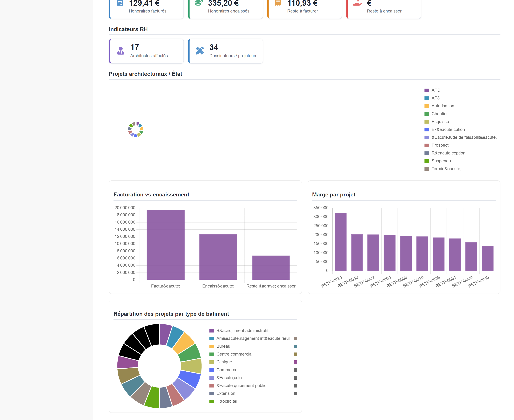Click the Reste à encaisser hand icon
This screenshot has width=514, height=420.
pos(358,3)
